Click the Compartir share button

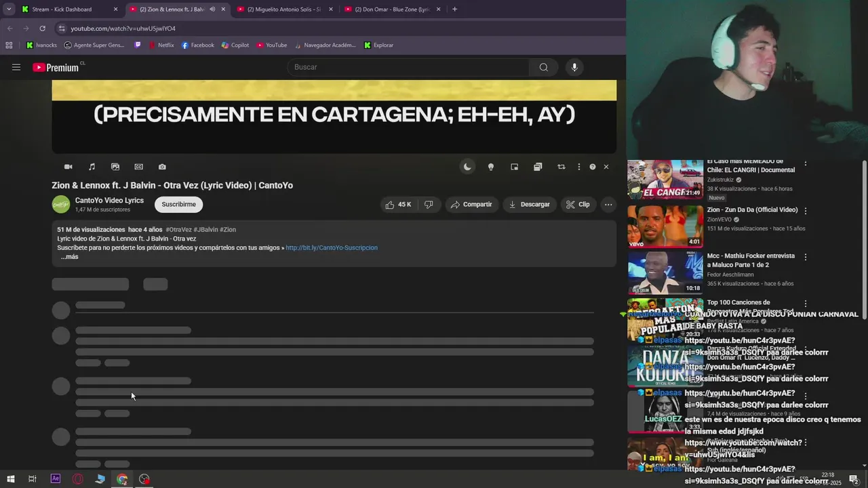coord(471,205)
